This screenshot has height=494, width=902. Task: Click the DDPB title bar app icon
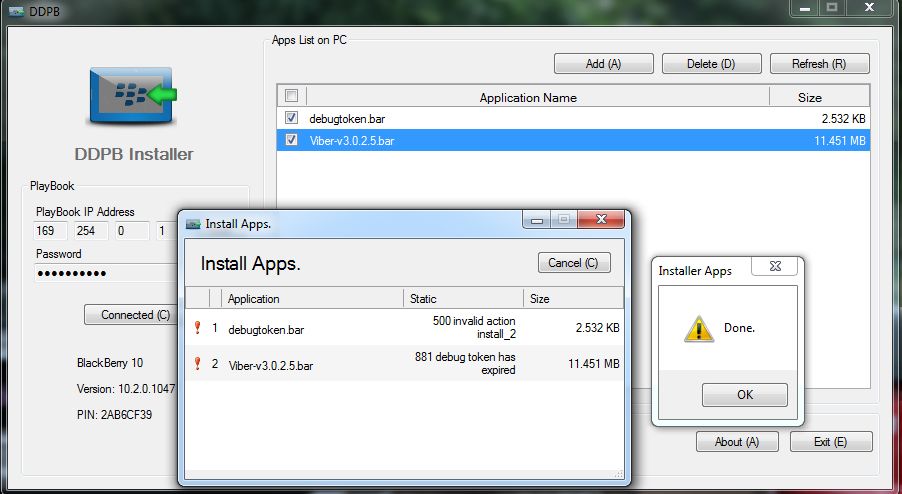17,11
